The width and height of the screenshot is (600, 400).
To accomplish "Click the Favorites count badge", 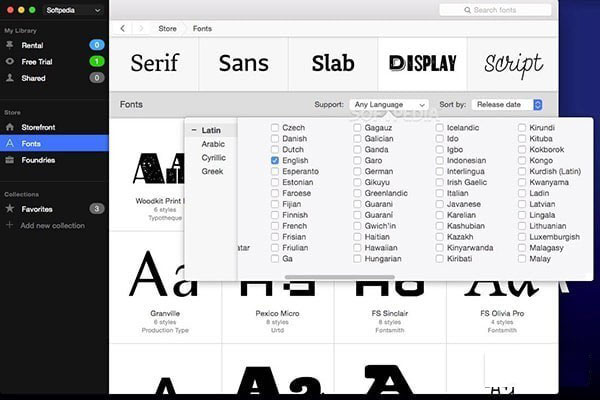I will [97, 209].
